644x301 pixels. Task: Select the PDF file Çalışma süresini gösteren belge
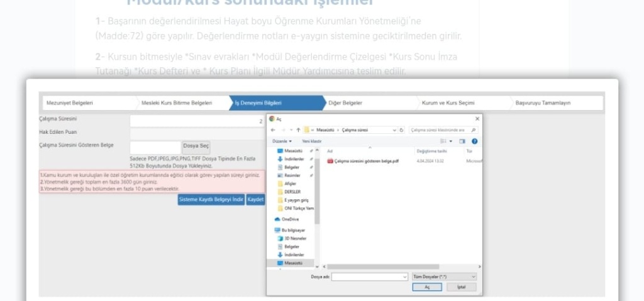pos(366,161)
